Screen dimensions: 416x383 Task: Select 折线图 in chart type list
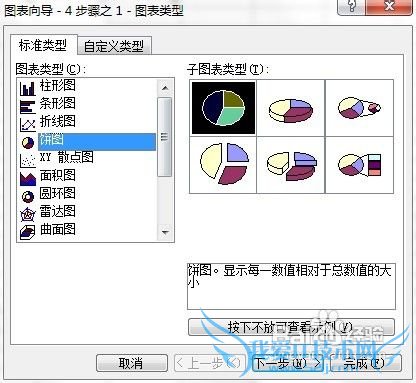[58, 121]
